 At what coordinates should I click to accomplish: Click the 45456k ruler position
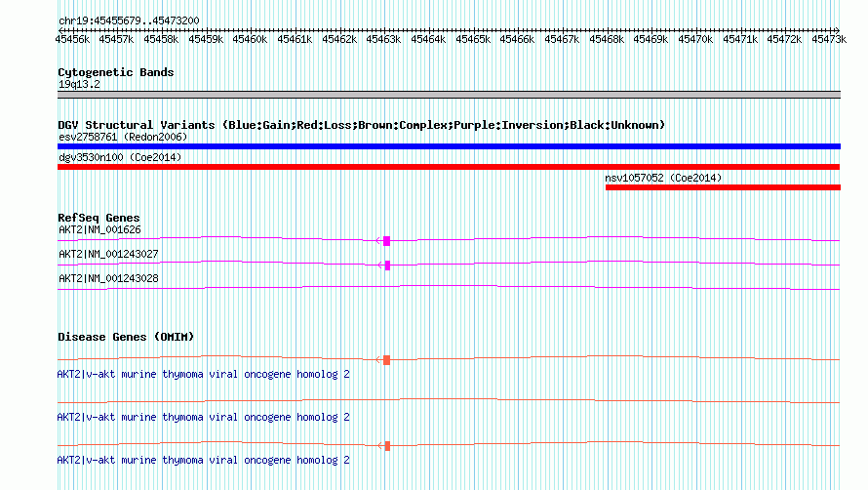[72, 39]
